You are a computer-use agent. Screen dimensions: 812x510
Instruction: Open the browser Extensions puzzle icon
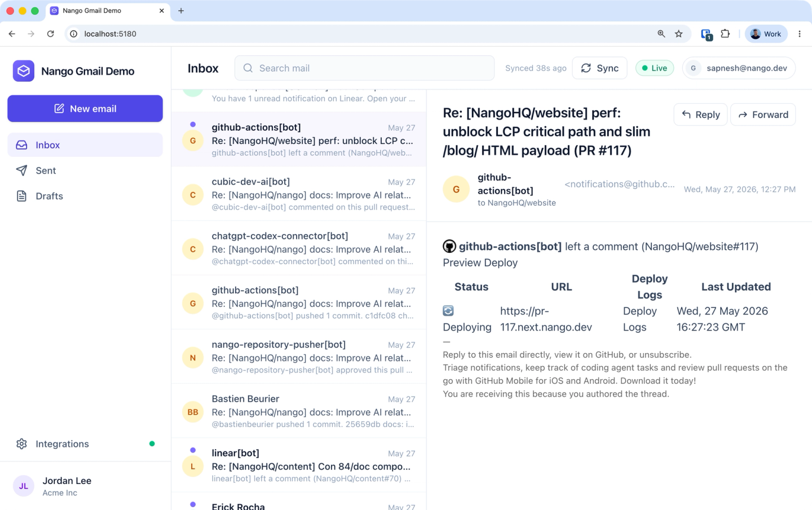tap(725, 34)
